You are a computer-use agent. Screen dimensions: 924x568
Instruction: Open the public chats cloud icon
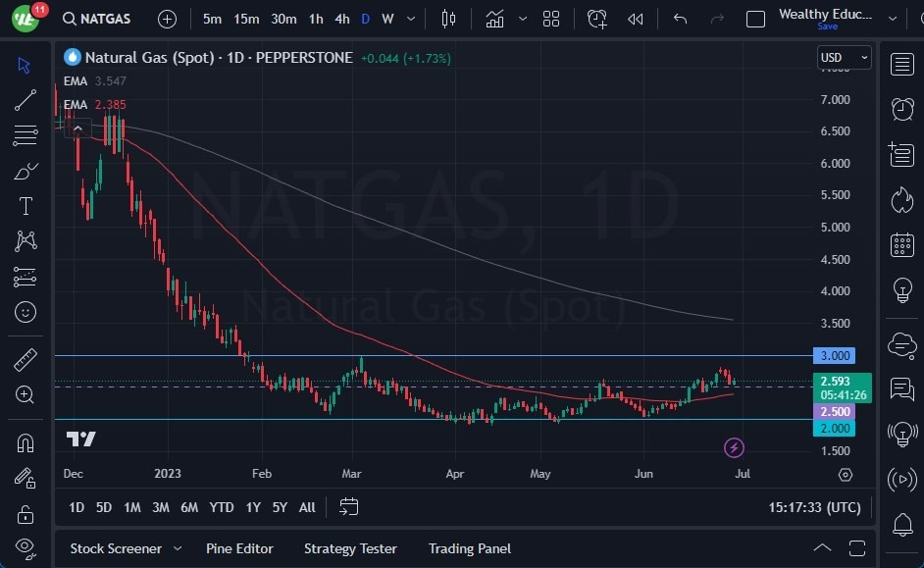click(x=902, y=344)
